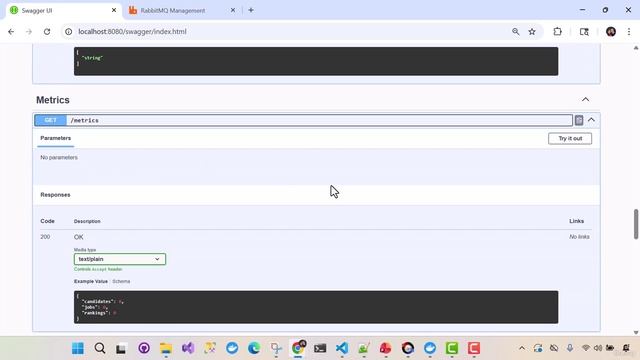Open Windows taskbar search
Screen dimensions: 640x360
100,348
